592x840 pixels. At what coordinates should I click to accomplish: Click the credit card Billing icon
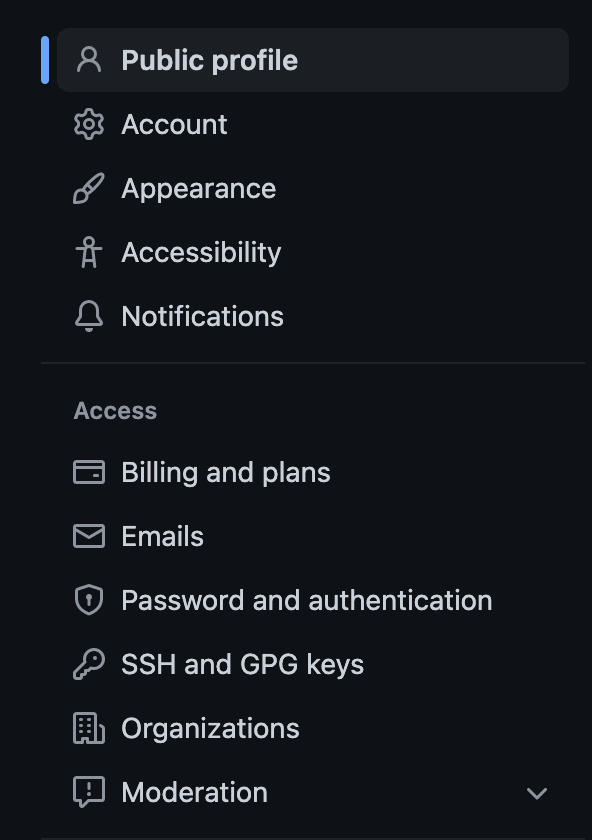tap(89, 472)
